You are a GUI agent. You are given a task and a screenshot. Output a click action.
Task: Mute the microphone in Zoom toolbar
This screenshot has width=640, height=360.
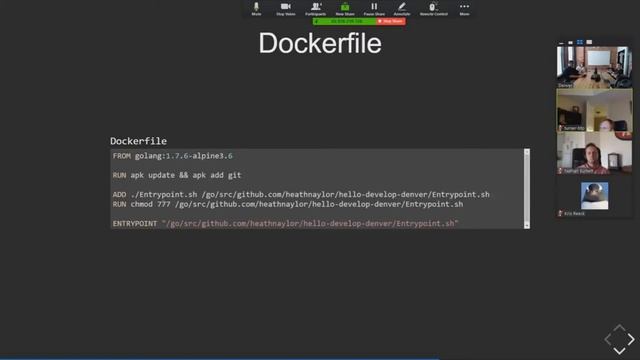pyautogui.click(x=256, y=9)
